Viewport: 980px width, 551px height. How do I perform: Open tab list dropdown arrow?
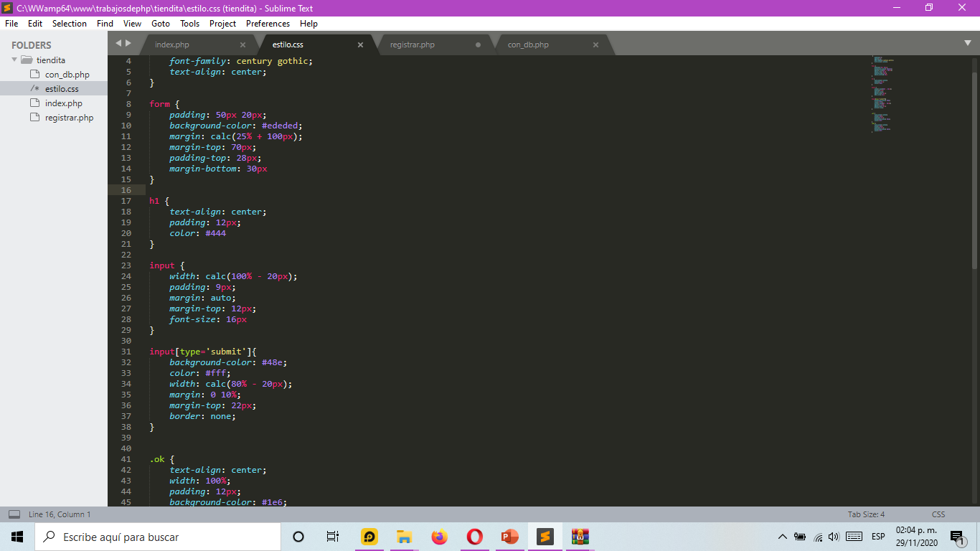968,43
